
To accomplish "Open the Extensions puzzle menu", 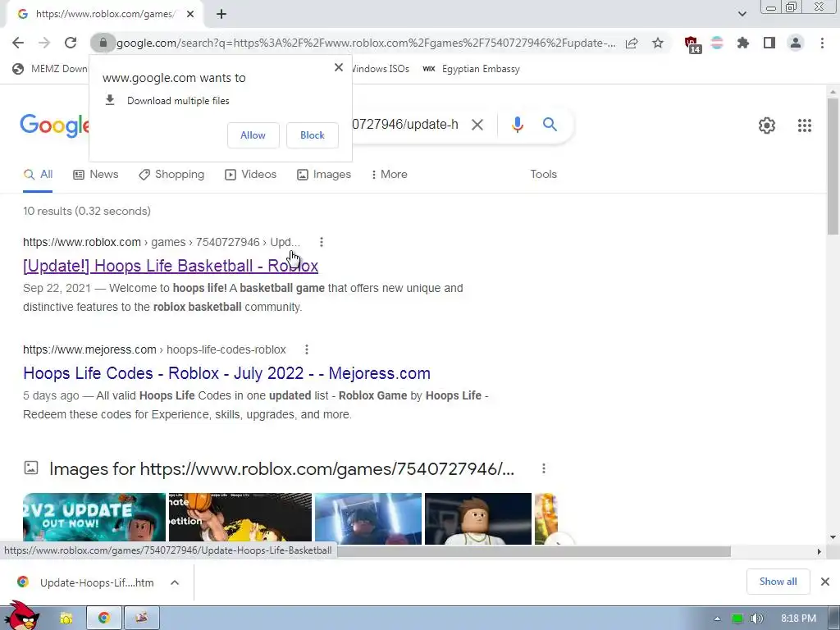I will tap(742, 43).
